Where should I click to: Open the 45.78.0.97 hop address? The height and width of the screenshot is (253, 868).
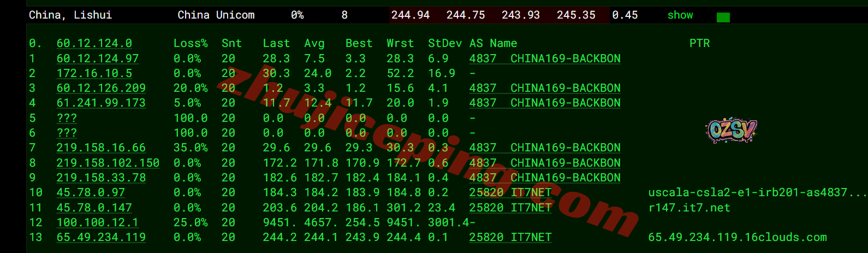click(91, 192)
